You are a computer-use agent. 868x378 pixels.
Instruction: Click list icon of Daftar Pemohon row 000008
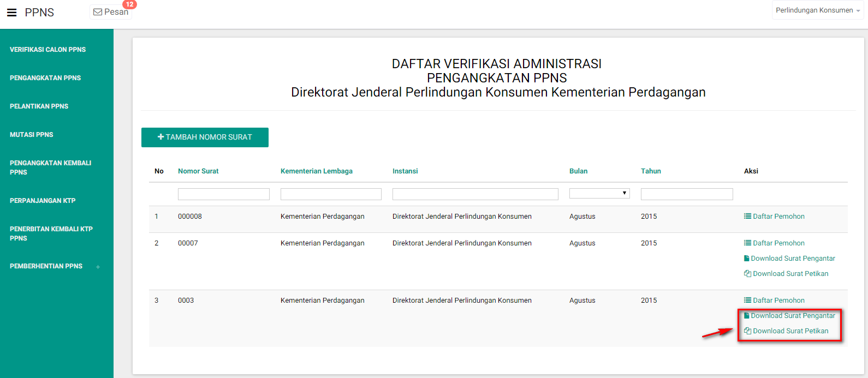coord(747,217)
